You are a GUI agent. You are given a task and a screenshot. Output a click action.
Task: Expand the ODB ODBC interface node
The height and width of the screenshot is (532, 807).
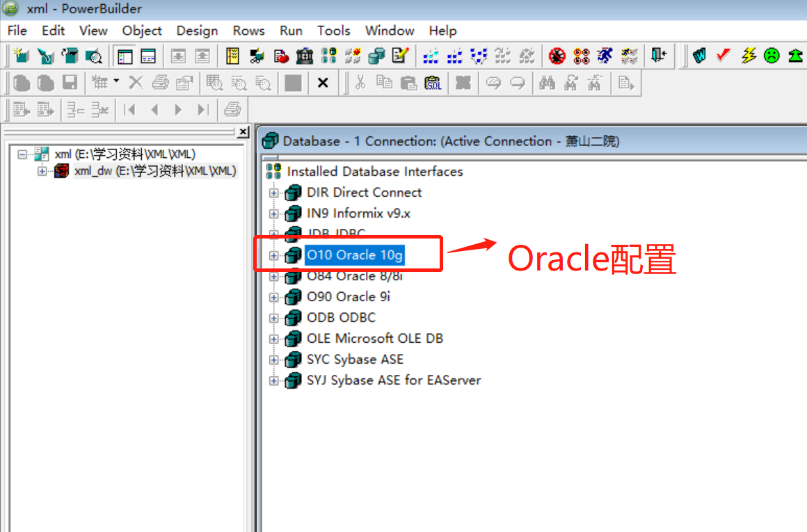pos(273,318)
